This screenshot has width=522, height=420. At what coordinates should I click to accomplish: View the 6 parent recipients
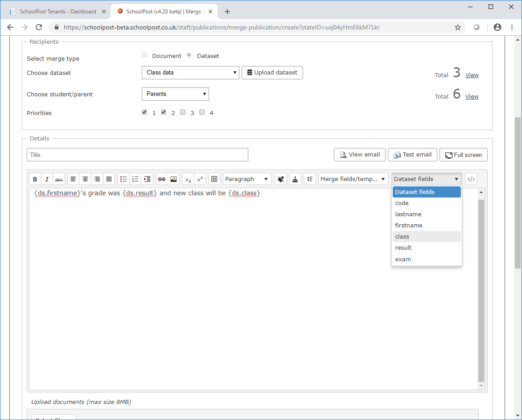coord(472,96)
